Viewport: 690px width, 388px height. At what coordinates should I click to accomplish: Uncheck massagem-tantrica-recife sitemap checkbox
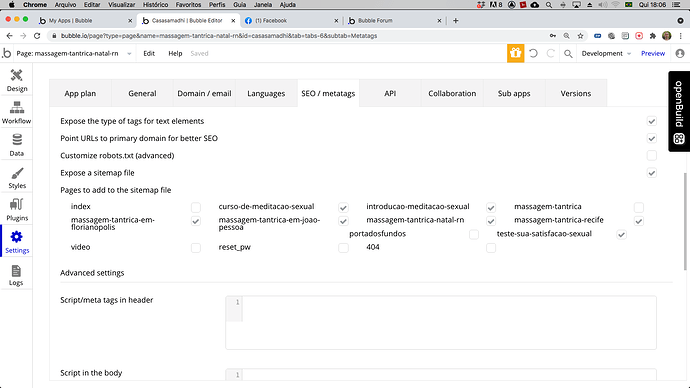point(639,221)
